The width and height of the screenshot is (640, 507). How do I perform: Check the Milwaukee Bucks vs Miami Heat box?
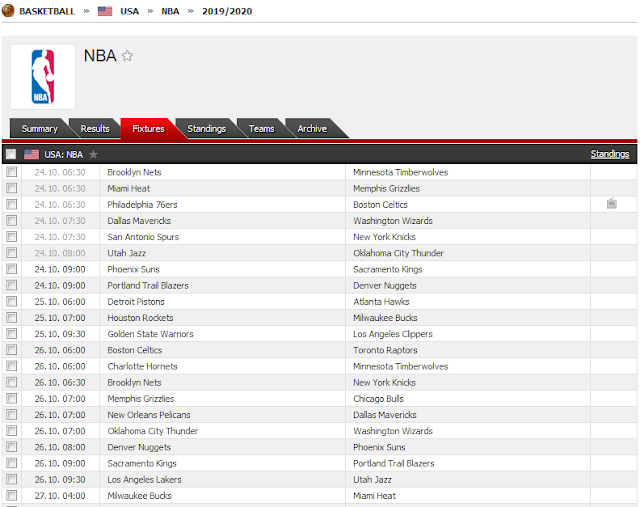(x=11, y=495)
